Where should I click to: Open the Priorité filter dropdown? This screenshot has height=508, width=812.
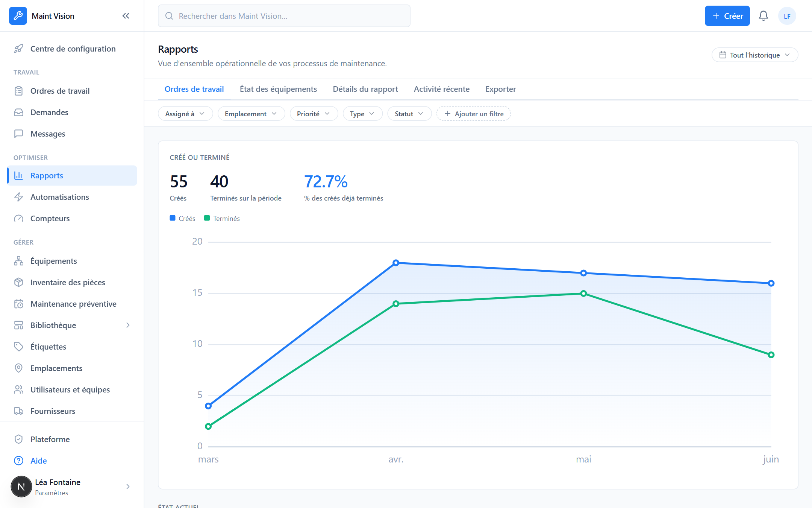(x=314, y=114)
